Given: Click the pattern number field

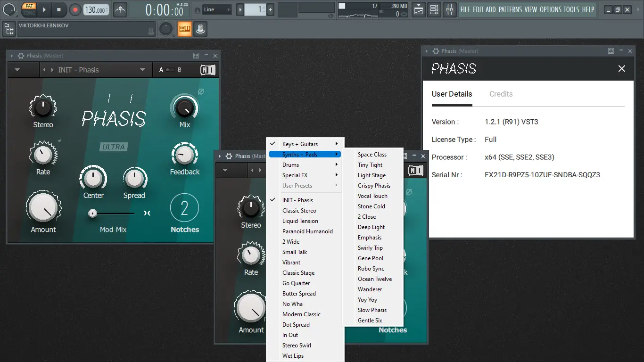Looking at the screenshot, I should tap(256, 9).
